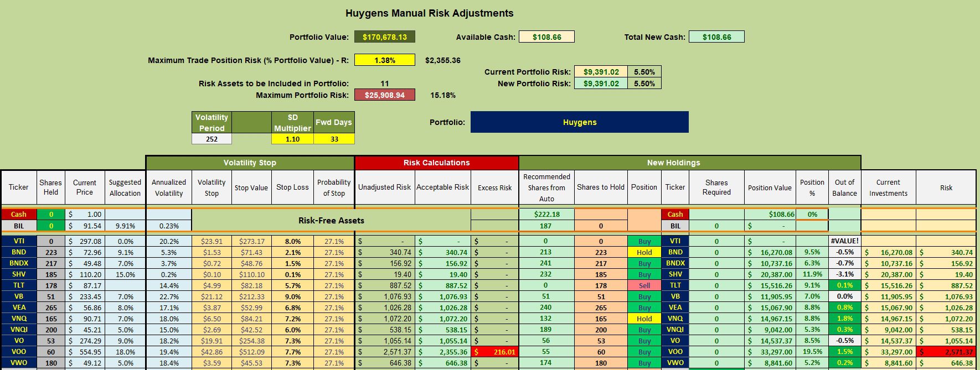Image resolution: width=980 pixels, height=370 pixels.
Task: Select the #VALUE! error cell in VTI row
Action: [x=844, y=241]
